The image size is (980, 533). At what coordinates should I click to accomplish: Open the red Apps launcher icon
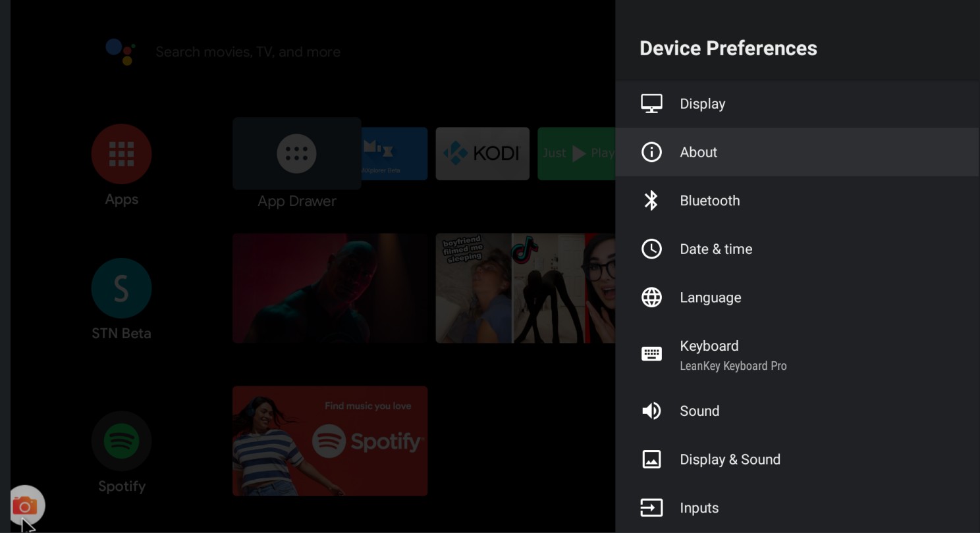121,154
